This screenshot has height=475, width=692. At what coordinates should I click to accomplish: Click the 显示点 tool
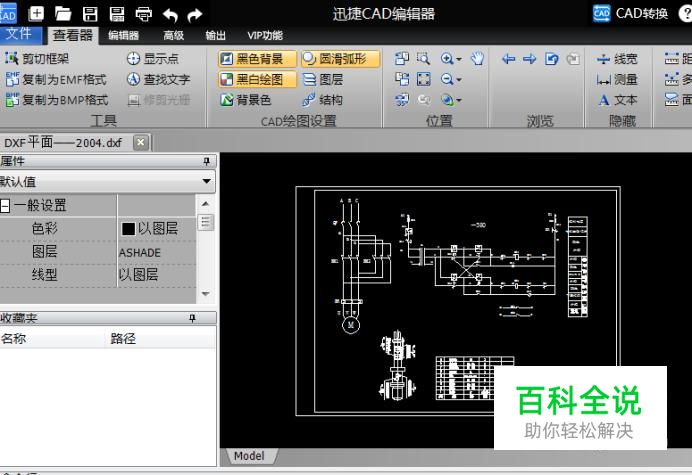tap(152, 59)
